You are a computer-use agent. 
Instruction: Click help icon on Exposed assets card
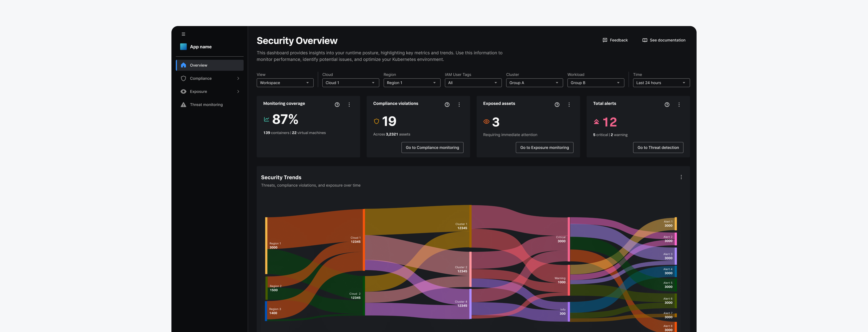pos(557,105)
